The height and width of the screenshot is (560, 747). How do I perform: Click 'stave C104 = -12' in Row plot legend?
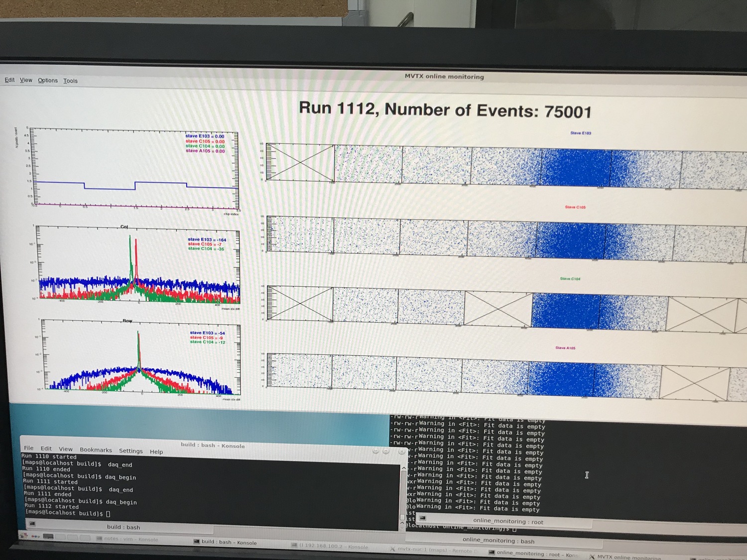[x=207, y=342]
